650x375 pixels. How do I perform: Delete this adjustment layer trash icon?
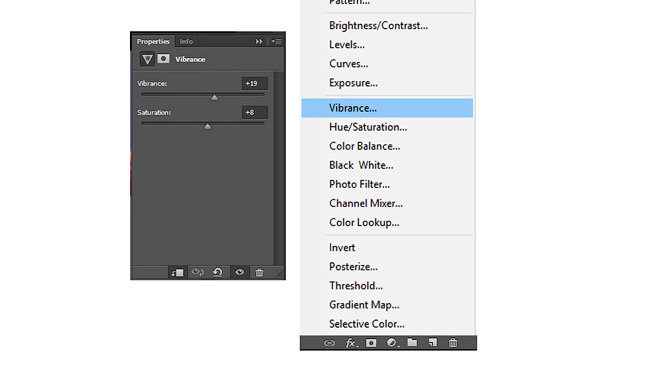259,272
